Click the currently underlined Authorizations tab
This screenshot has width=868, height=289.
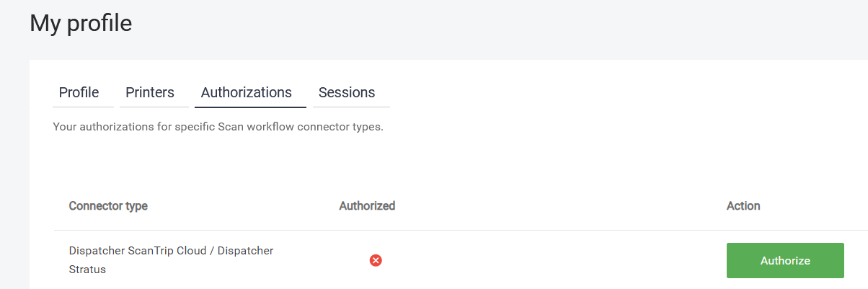coord(247,92)
